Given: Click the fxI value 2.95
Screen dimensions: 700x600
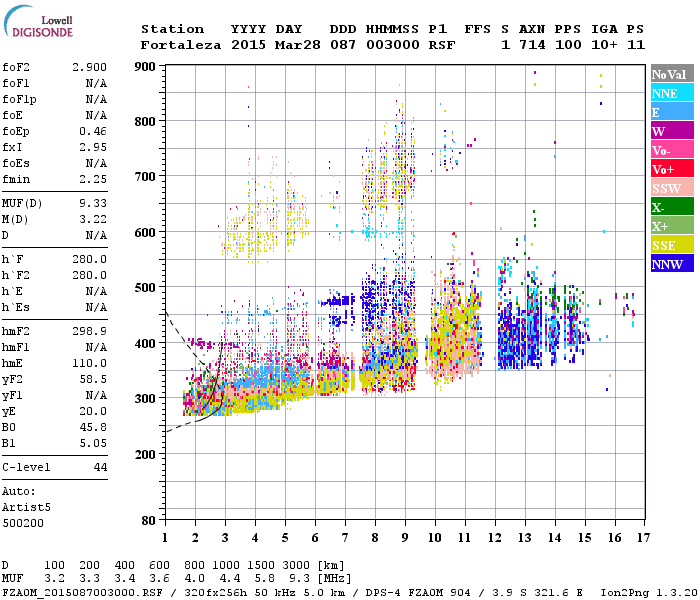Looking at the screenshot, I should 93,147.
